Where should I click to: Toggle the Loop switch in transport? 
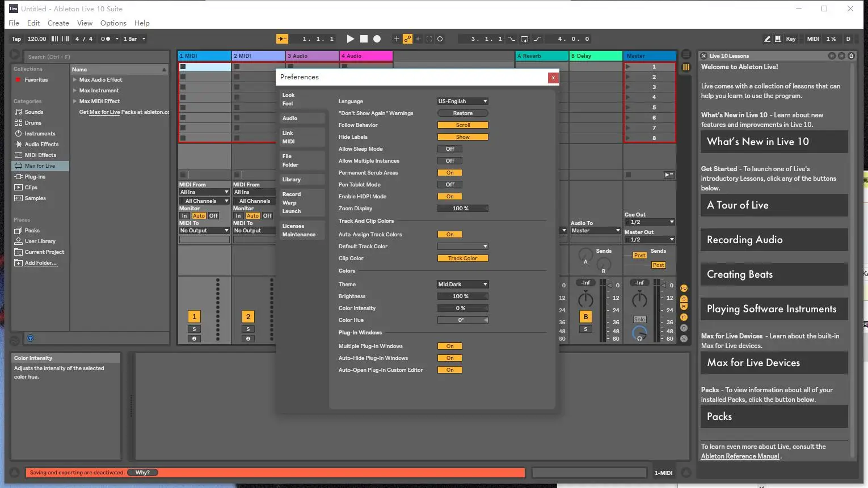[x=524, y=39]
